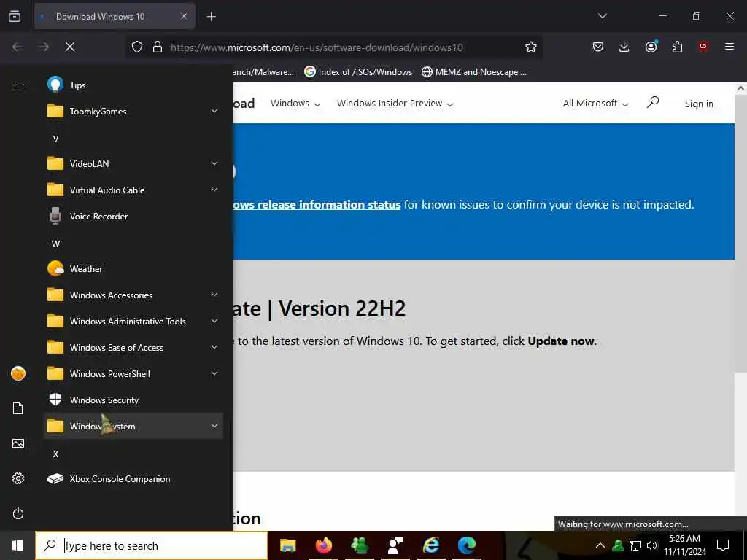Expand Windows PowerShell folder
747x560 pixels.
pos(133,374)
